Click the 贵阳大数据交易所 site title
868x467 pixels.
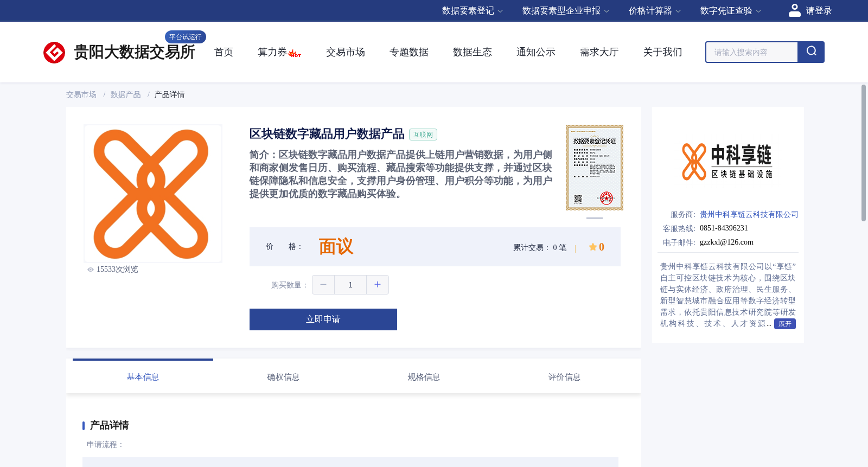pyautogui.click(x=134, y=52)
